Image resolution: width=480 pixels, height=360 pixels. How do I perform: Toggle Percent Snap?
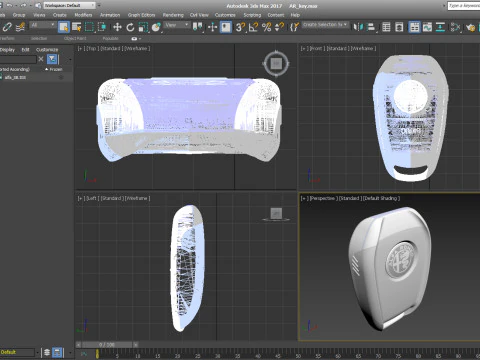pos(267,27)
